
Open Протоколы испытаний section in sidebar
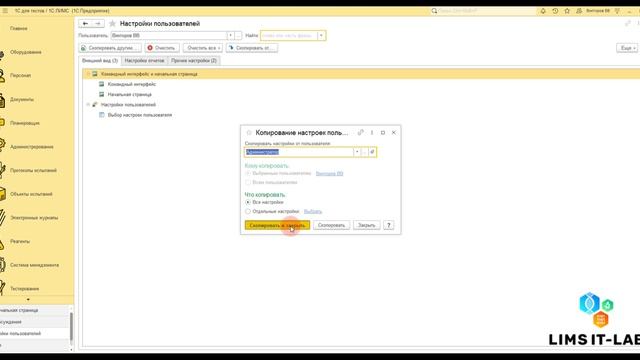(x=33, y=171)
